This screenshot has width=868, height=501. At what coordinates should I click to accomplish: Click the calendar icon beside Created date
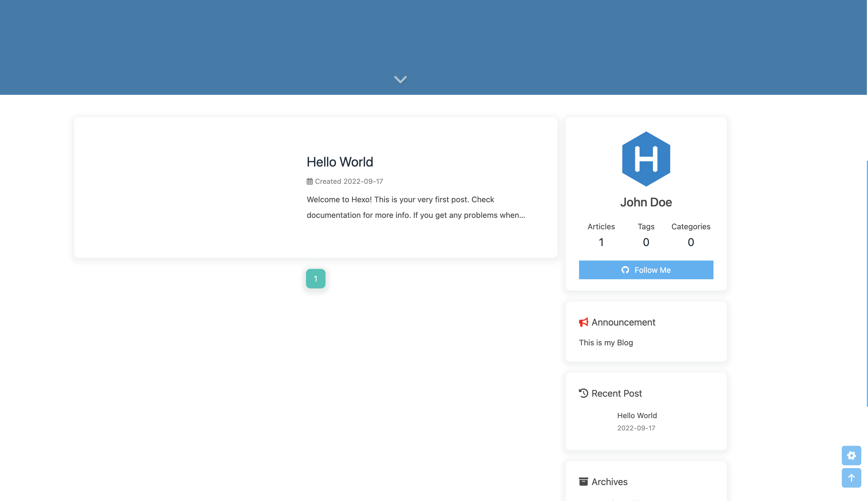coord(310,181)
